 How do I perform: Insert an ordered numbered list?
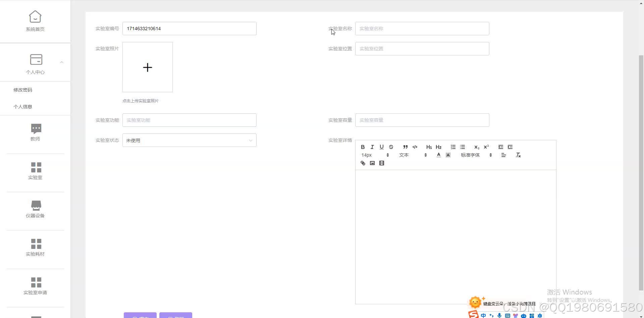click(x=453, y=147)
